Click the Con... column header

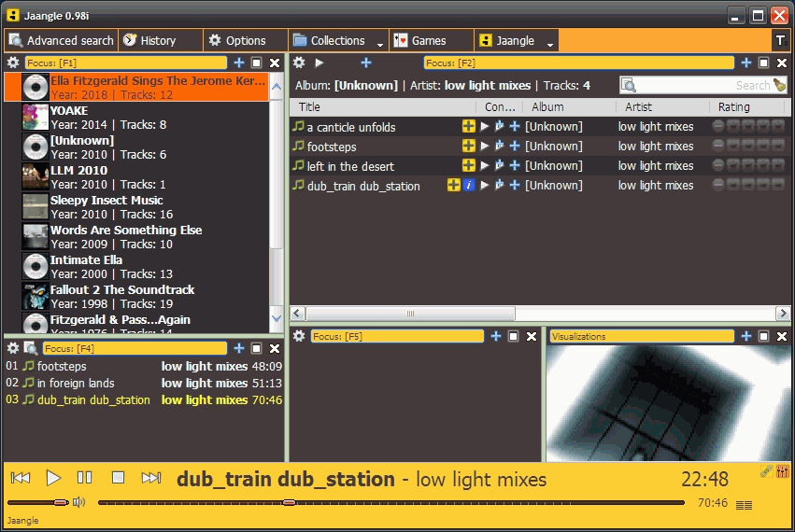pyautogui.click(x=500, y=107)
